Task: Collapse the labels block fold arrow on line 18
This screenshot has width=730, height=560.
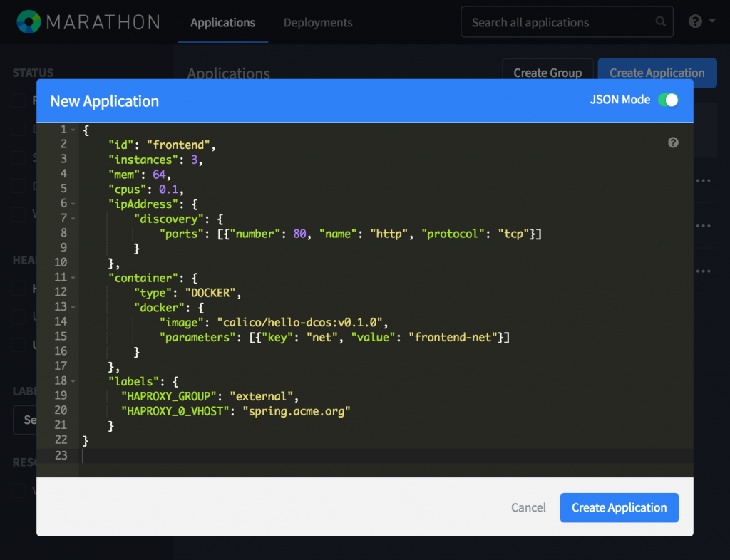Action: (73, 381)
